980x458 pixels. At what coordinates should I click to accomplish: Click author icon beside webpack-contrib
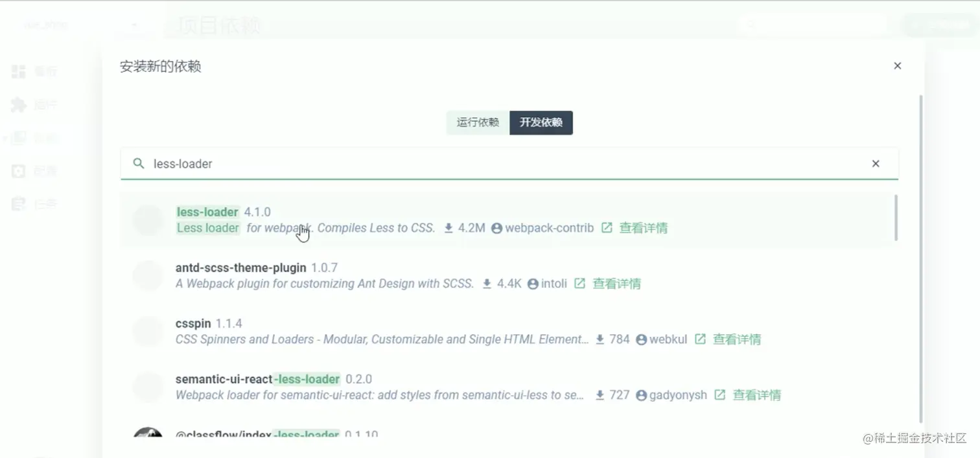pyautogui.click(x=496, y=228)
